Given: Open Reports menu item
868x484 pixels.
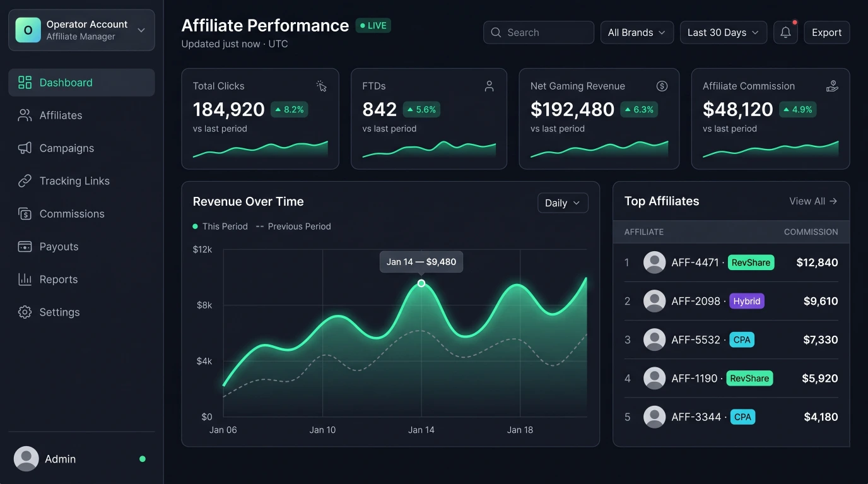Looking at the screenshot, I should point(81,280).
